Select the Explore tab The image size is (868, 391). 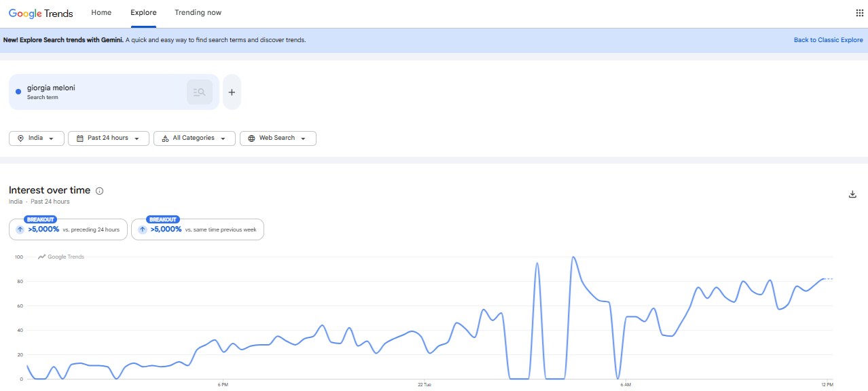[x=143, y=13]
